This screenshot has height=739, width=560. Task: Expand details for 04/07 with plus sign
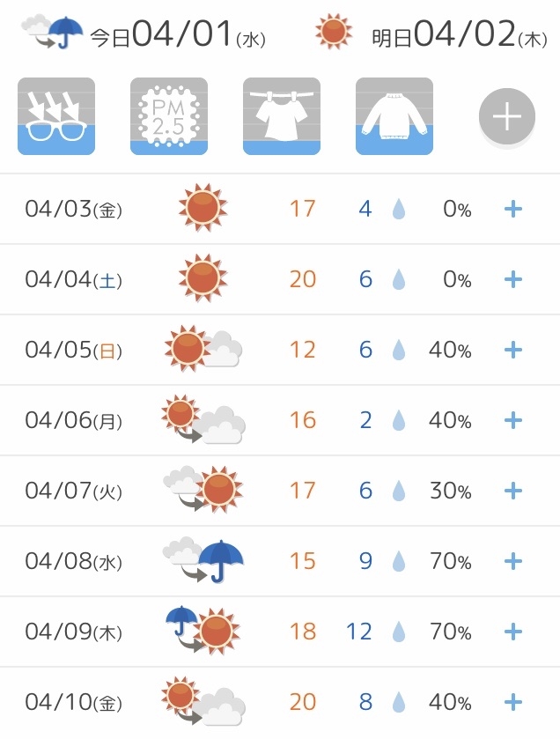tap(513, 491)
